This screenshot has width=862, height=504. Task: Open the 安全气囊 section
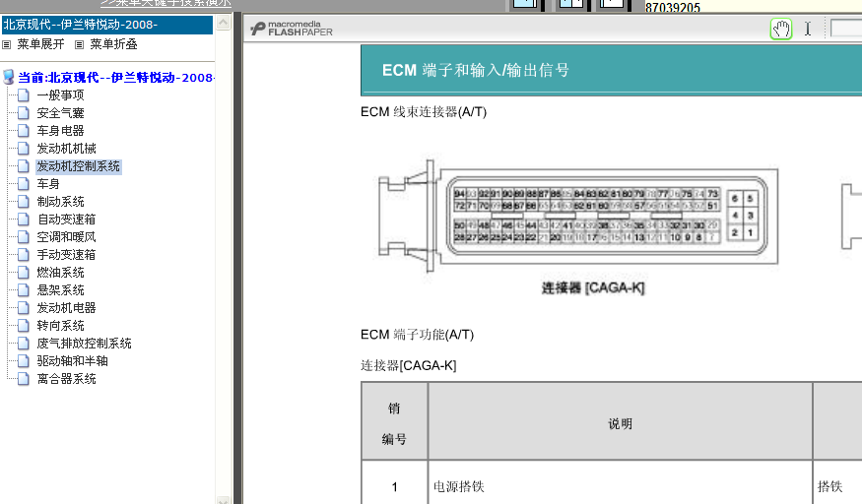[x=60, y=113]
